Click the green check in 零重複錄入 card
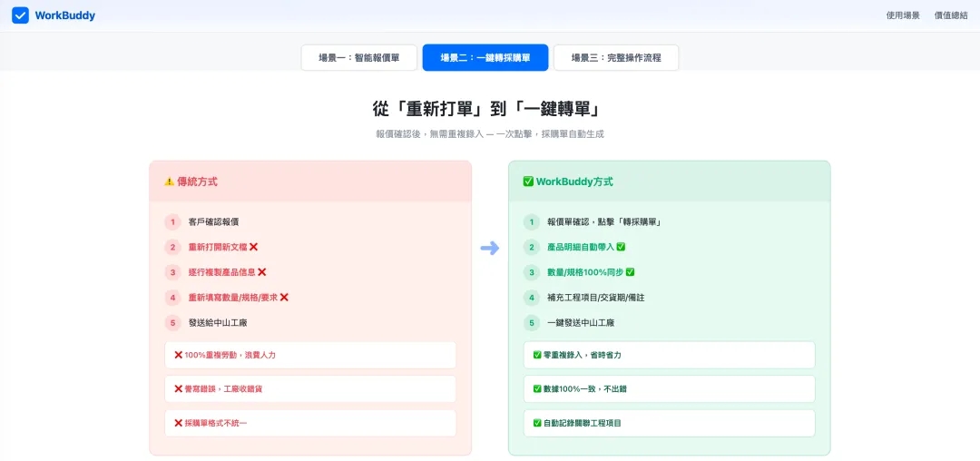 tap(537, 355)
